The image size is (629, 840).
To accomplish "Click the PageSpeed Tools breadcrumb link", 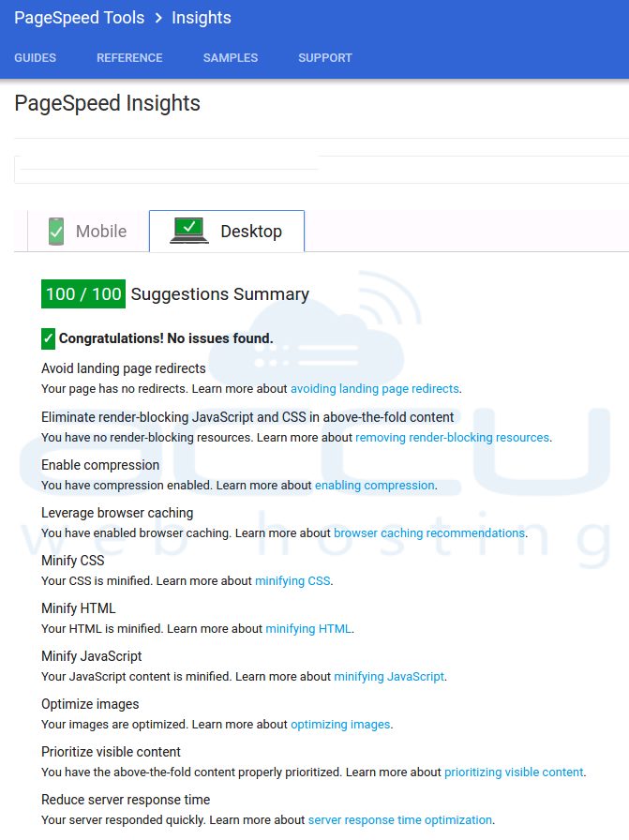I will click(x=80, y=18).
